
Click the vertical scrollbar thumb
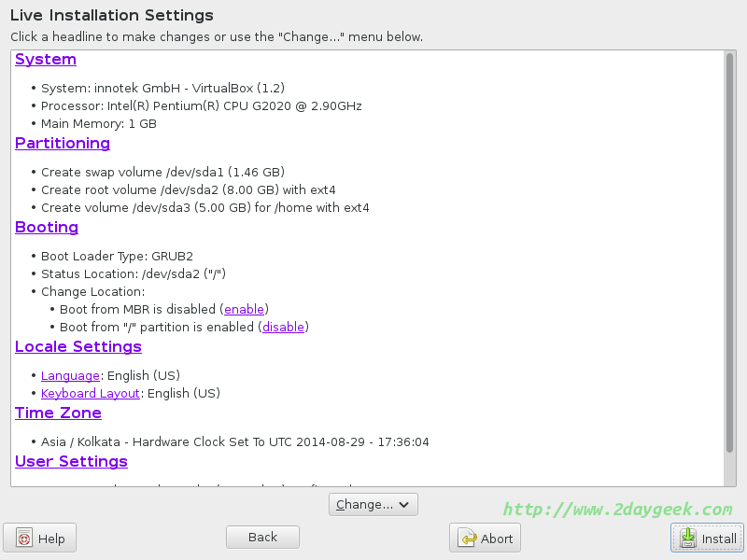(730, 252)
